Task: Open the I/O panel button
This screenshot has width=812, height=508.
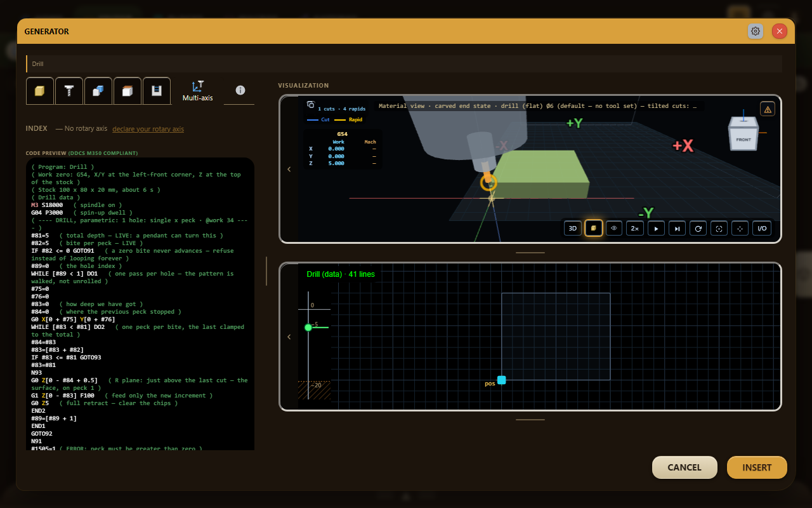Action: [762, 228]
